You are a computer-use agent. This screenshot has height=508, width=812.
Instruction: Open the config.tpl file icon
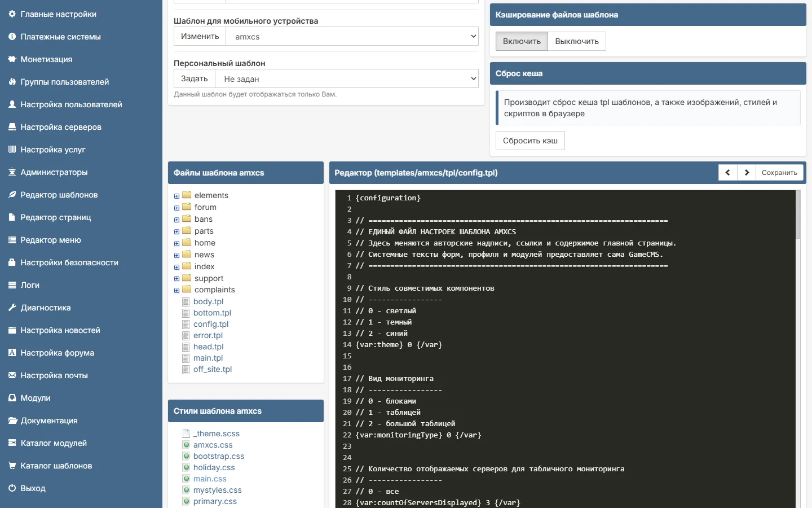186,324
